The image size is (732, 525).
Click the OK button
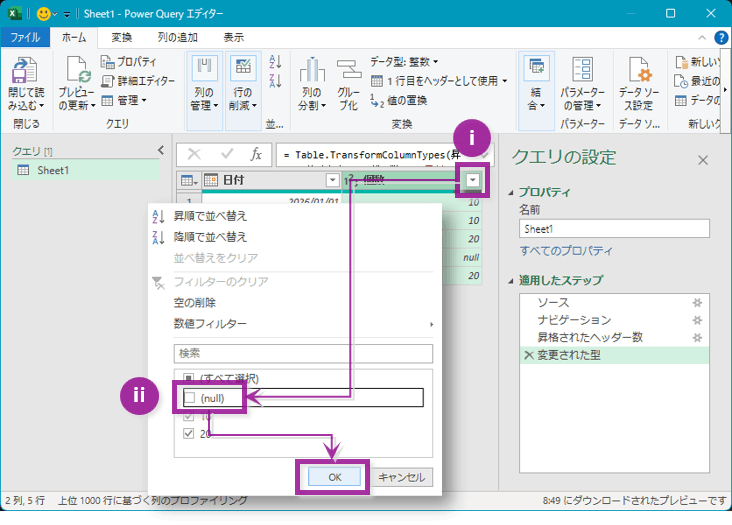pos(334,477)
